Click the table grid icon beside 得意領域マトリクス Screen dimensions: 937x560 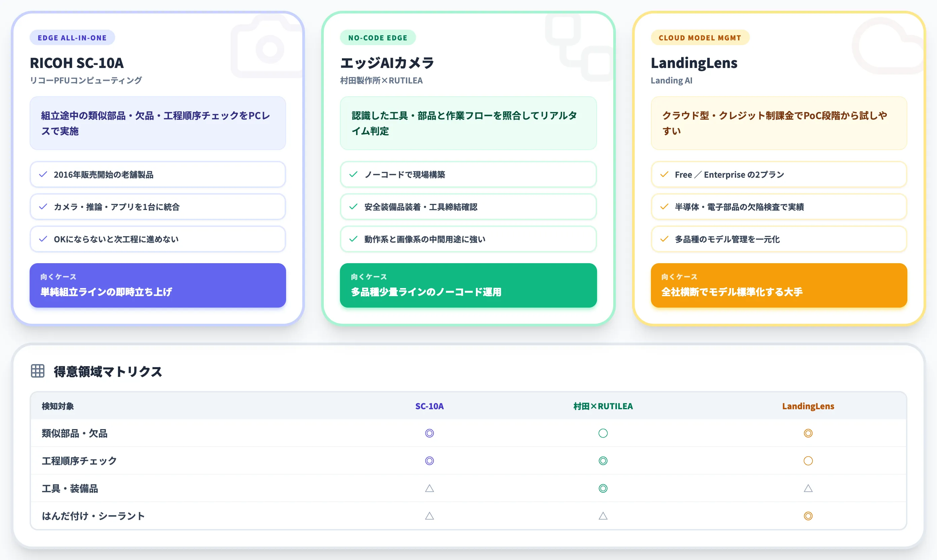[x=38, y=371]
